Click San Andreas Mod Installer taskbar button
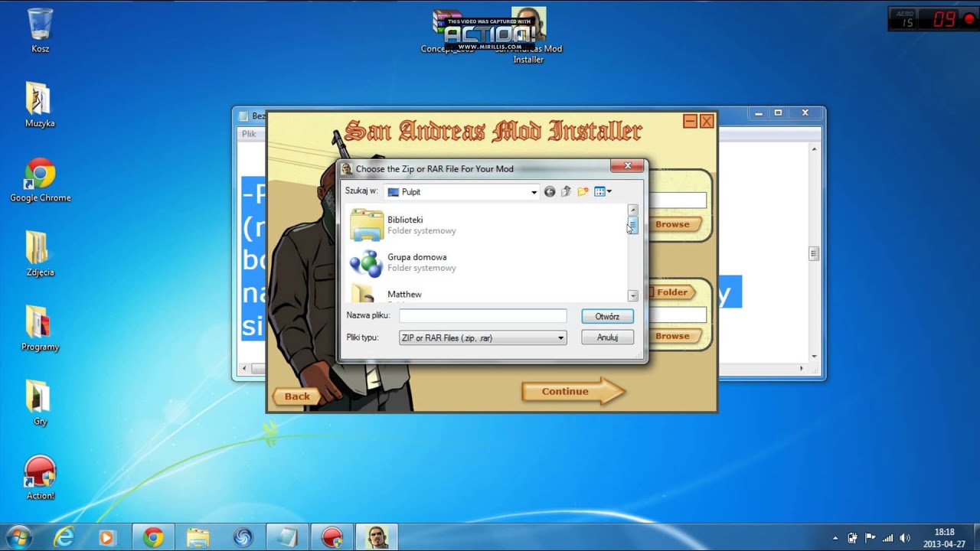This screenshot has height=551, width=980. 376,537
